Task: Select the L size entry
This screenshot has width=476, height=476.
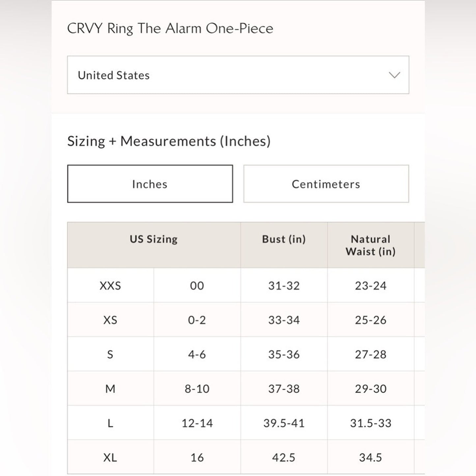Action: pos(110,423)
